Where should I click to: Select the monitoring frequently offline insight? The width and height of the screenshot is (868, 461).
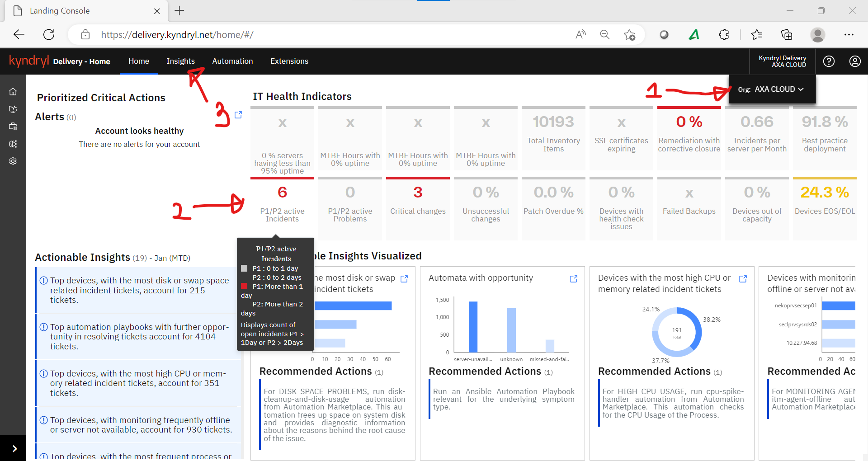(x=138, y=425)
